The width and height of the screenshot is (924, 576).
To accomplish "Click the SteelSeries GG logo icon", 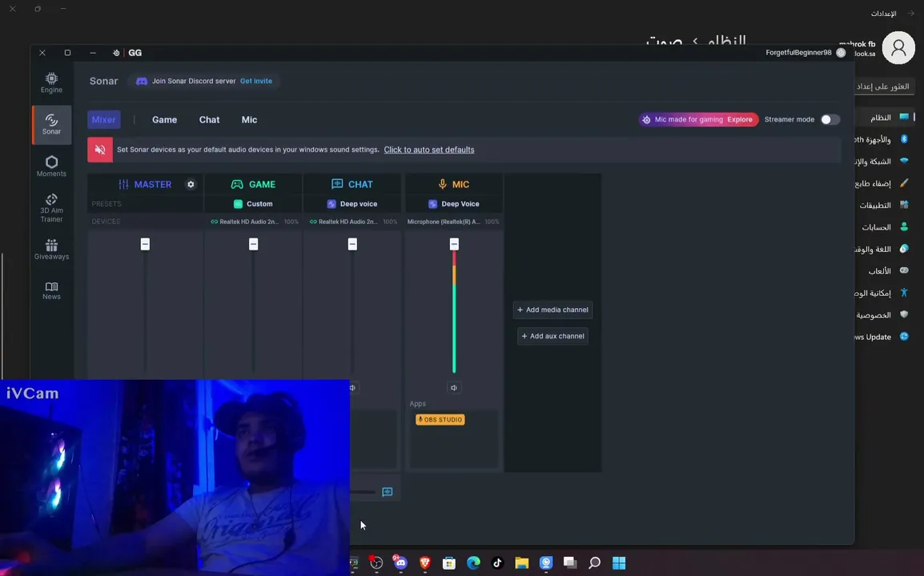I will pos(116,53).
